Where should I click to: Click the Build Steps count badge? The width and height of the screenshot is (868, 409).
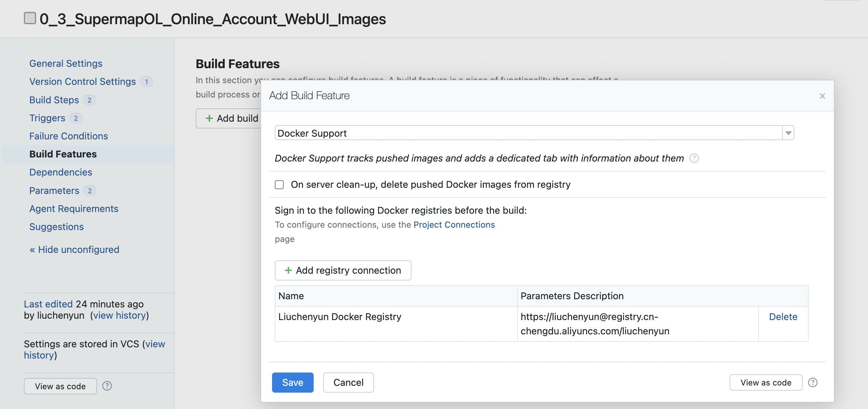tap(89, 100)
